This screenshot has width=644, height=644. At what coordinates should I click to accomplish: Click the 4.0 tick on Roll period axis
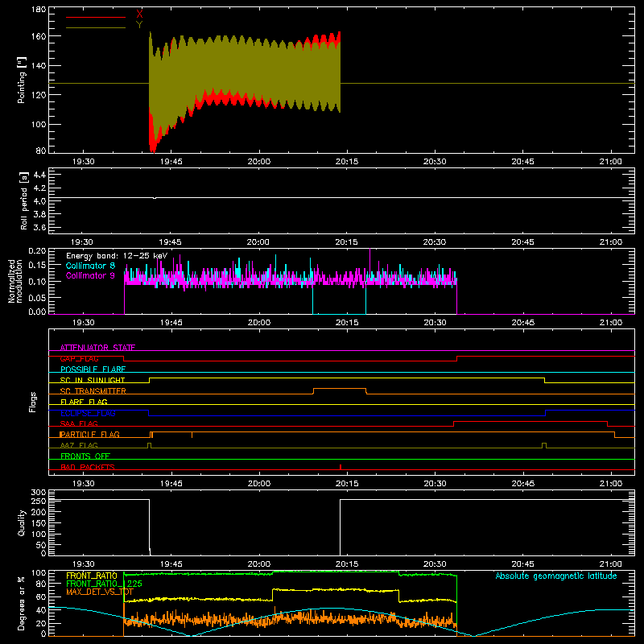[39, 201]
